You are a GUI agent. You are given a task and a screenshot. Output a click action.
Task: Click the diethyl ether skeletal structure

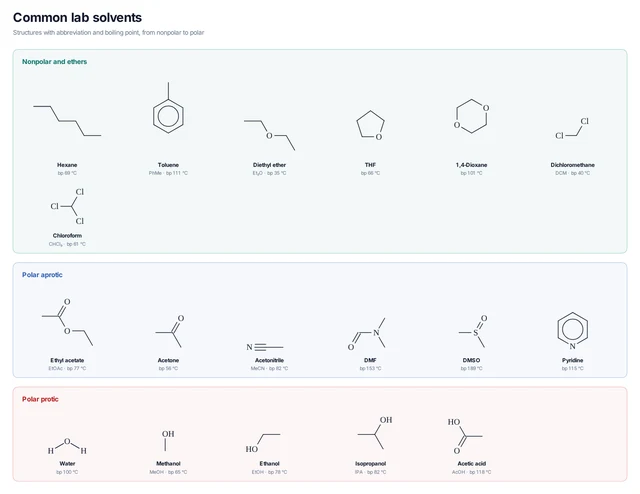click(x=269, y=135)
